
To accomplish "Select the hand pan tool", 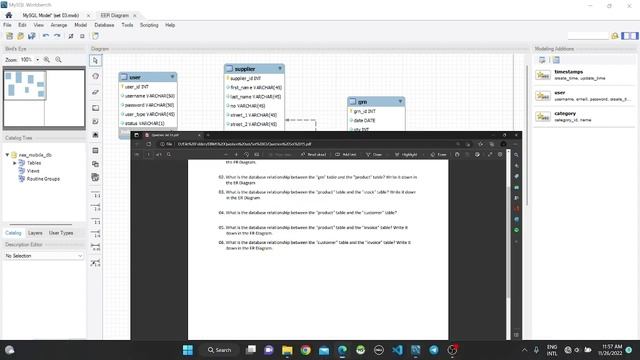I will (x=96, y=76).
